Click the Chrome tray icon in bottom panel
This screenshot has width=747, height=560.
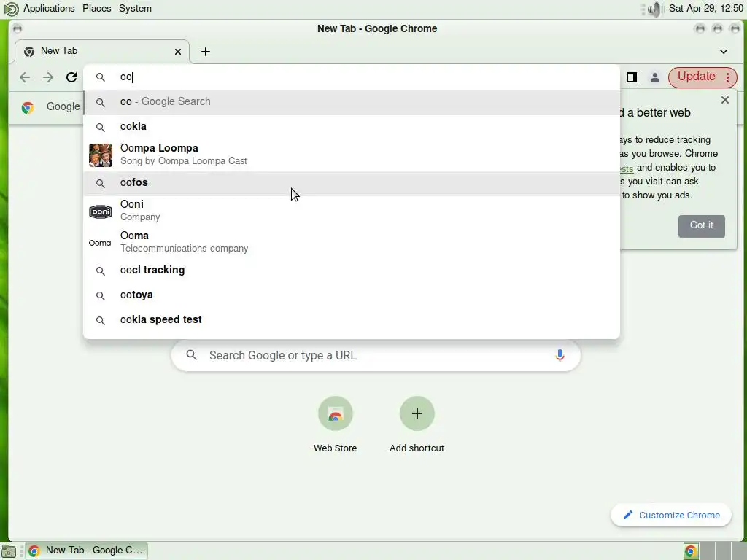(x=691, y=551)
